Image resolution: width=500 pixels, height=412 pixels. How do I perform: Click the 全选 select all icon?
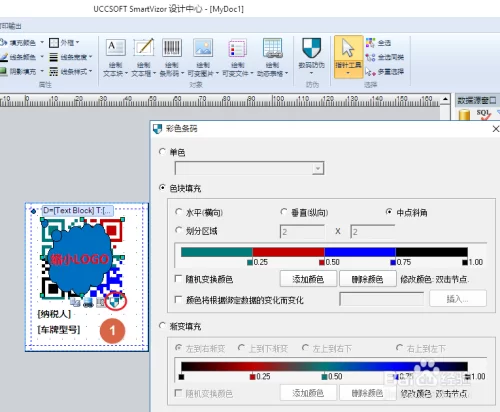(370, 43)
